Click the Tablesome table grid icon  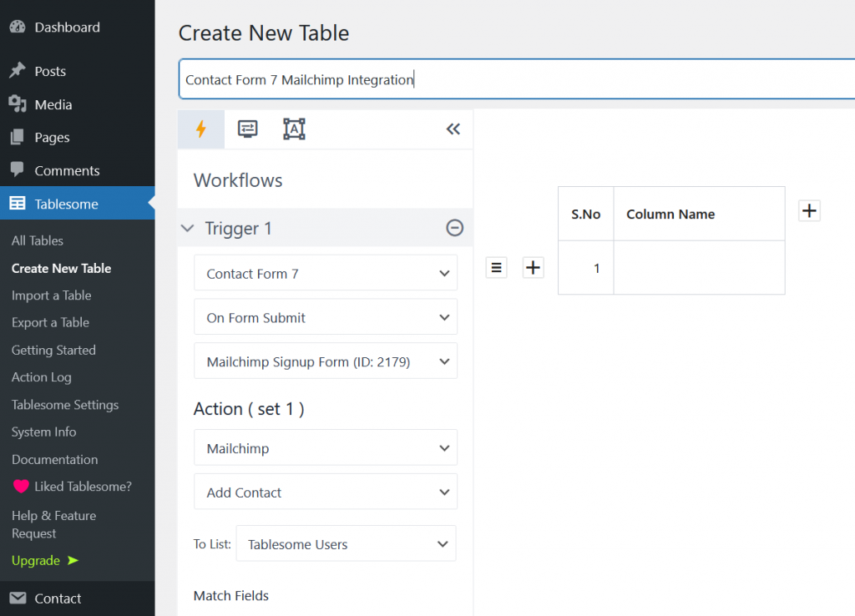18,203
